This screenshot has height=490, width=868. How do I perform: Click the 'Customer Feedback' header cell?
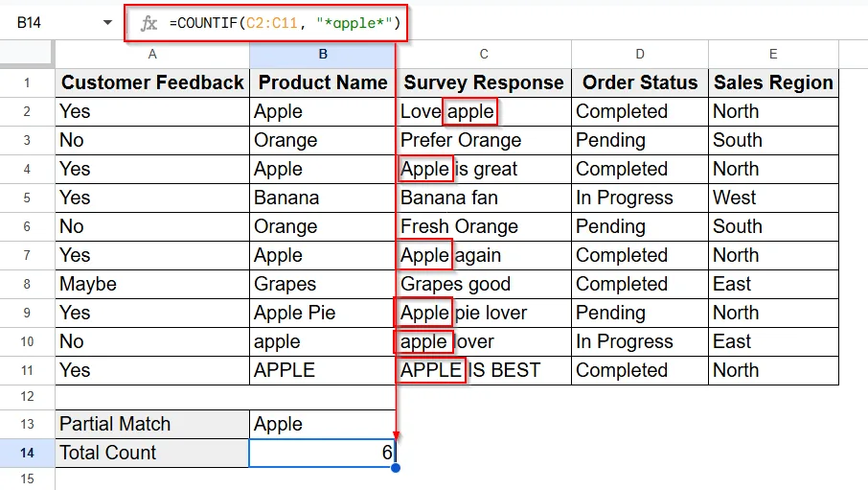click(152, 83)
